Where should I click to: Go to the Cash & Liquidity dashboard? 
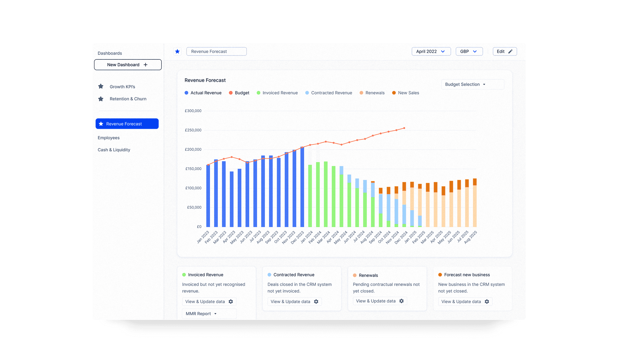coord(114,150)
